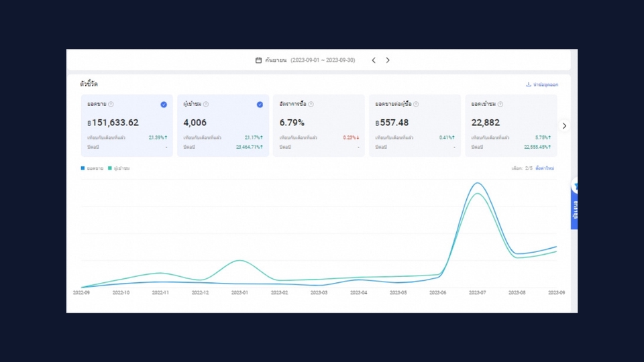
Task: Select the 6.79% conversion rate card
Action: click(319, 125)
